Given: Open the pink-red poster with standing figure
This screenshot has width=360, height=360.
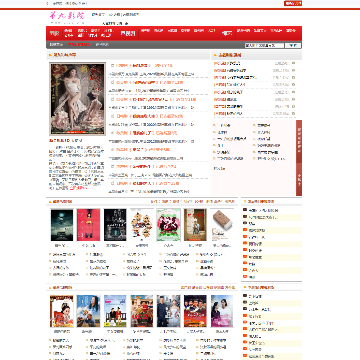Looking at the screenshot, I should point(88,225).
